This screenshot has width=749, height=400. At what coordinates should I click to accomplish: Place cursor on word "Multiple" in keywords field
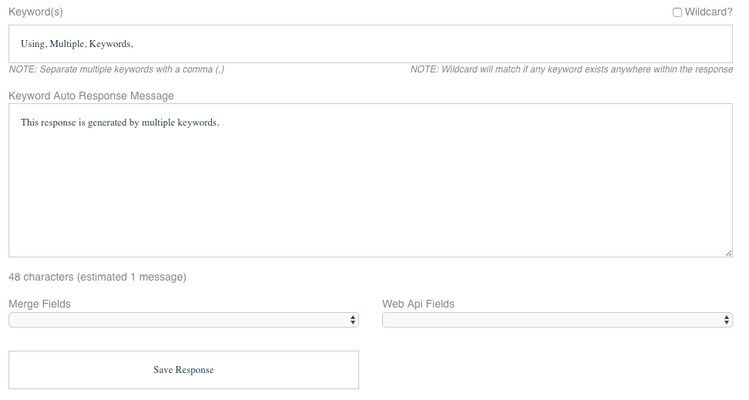click(x=67, y=44)
